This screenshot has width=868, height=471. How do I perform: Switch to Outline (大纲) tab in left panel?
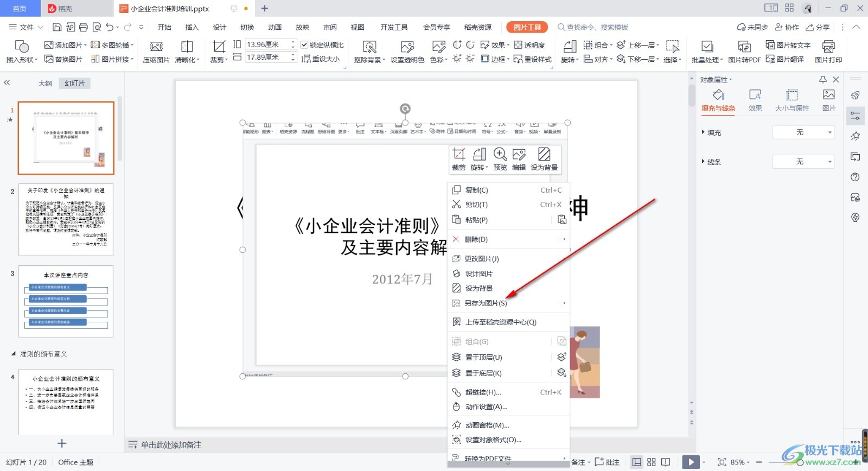click(45, 83)
